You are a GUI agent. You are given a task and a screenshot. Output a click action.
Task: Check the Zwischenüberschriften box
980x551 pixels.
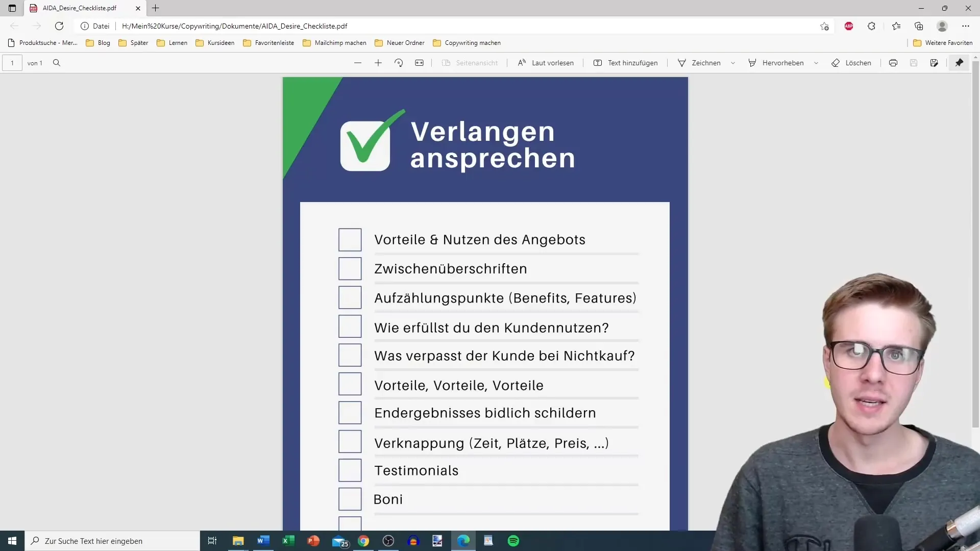point(350,269)
